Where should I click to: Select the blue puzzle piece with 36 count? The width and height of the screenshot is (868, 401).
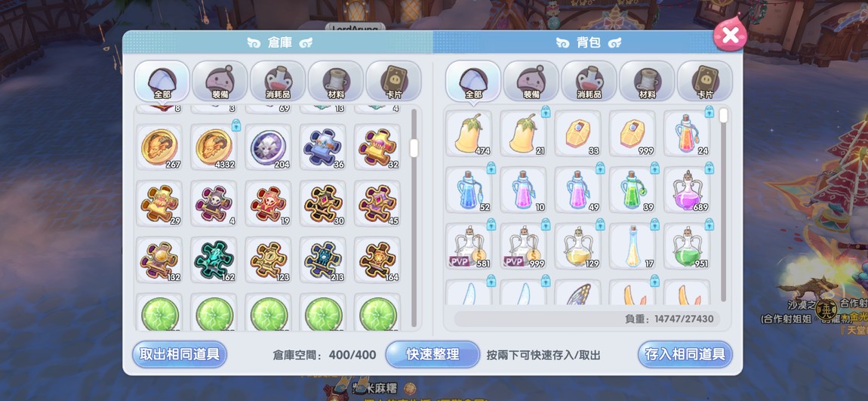pyautogui.click(x=323, y=147)
